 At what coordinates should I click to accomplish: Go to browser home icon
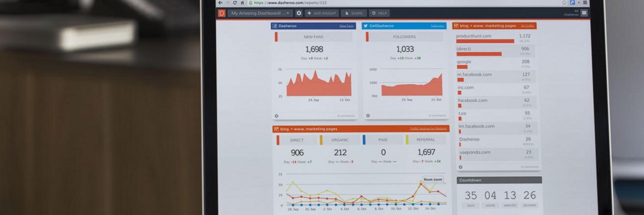242,3
